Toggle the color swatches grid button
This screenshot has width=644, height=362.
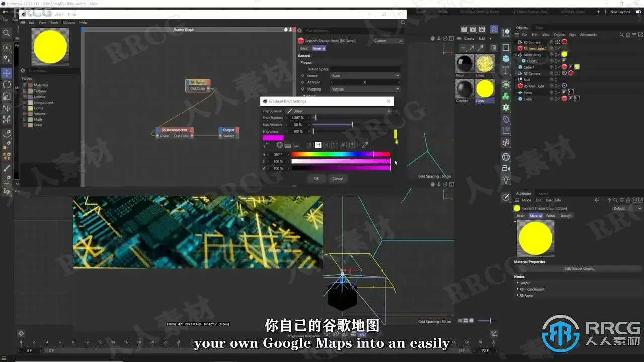click(352, 145)
